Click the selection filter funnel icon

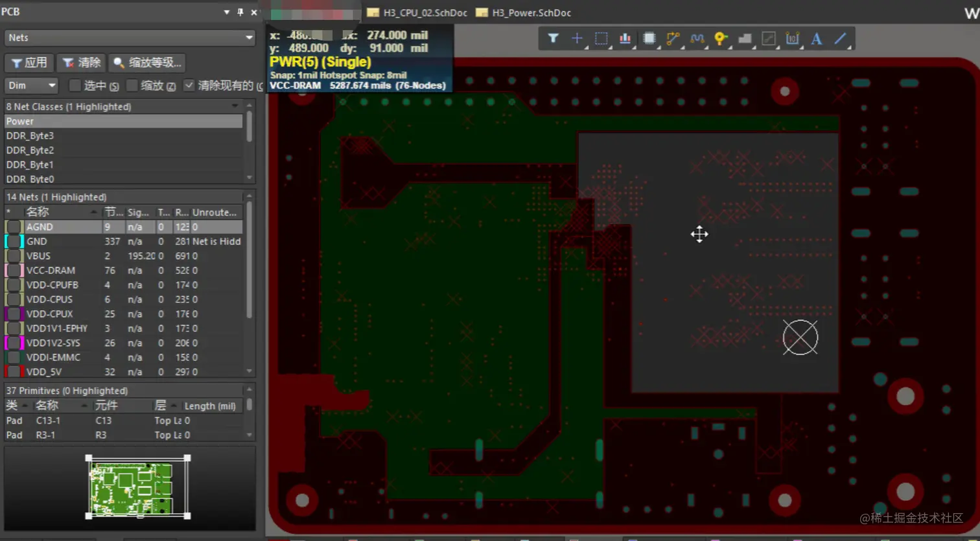click(553, 38)
